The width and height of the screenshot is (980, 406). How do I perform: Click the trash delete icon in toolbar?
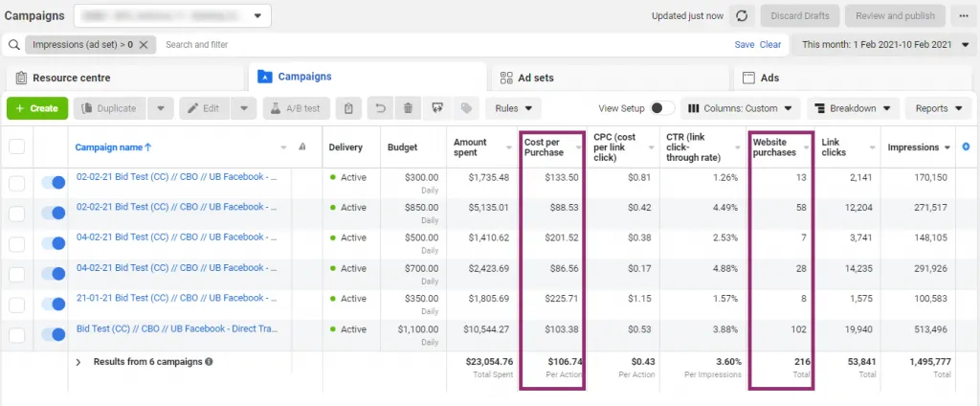coord(409,108)
